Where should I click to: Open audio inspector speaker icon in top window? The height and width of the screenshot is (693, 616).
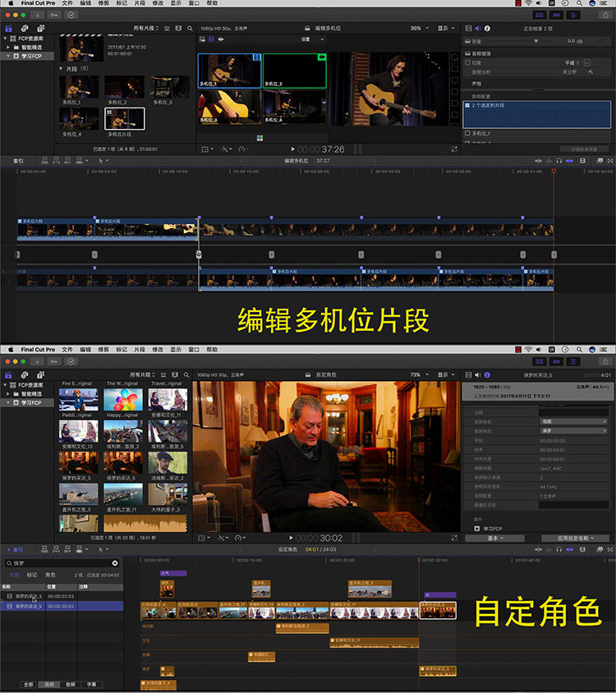coord(477,28)
